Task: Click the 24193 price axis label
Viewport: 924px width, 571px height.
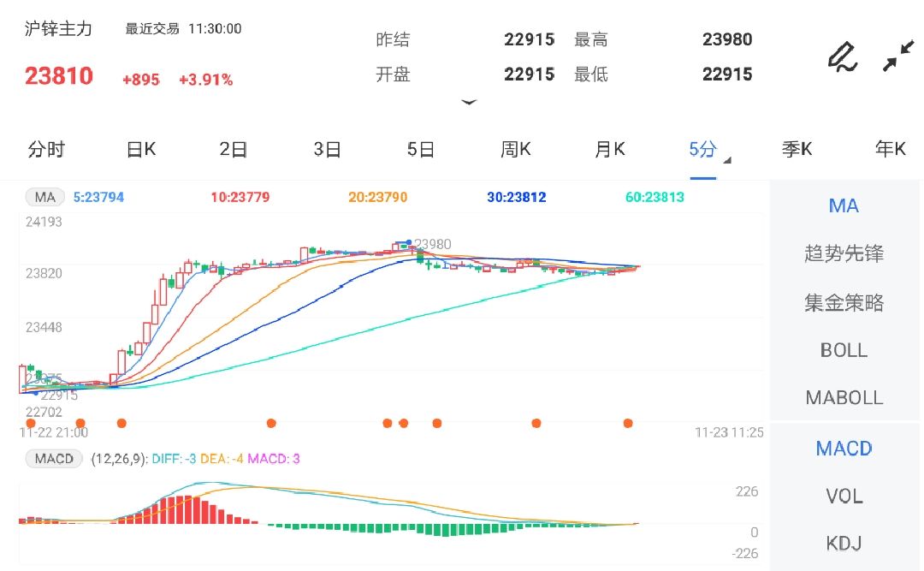Action: (44, 222)
